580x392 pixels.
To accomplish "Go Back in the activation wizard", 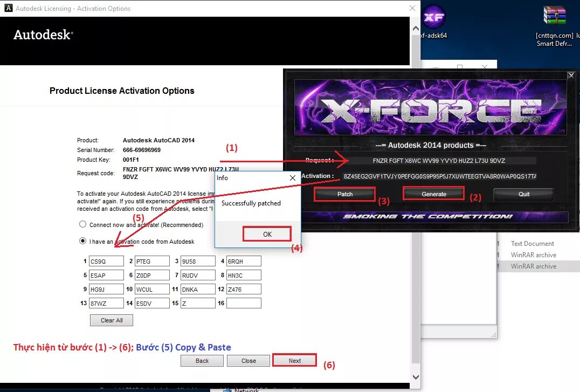I will point(202,361).
